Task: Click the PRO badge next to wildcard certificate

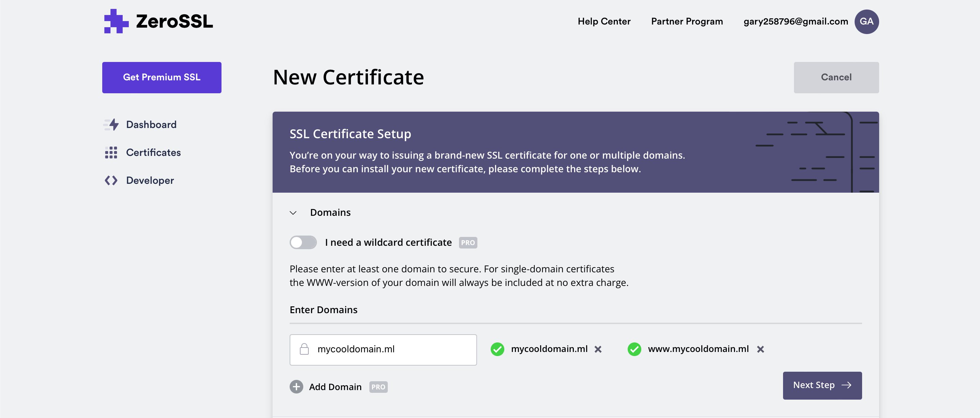Action: (468, 243)
